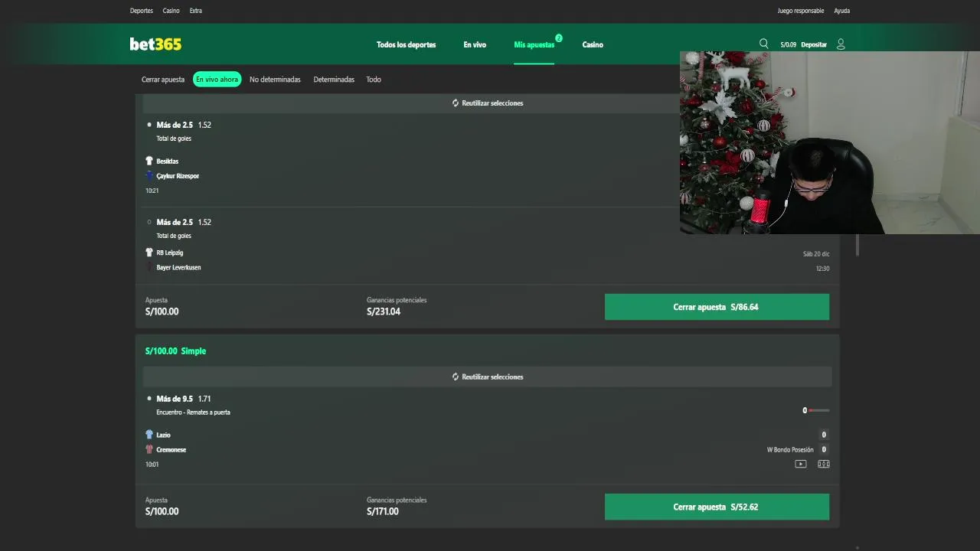Click the Depositar link
The image size is (980, 551).
click(x=814, y=45)
